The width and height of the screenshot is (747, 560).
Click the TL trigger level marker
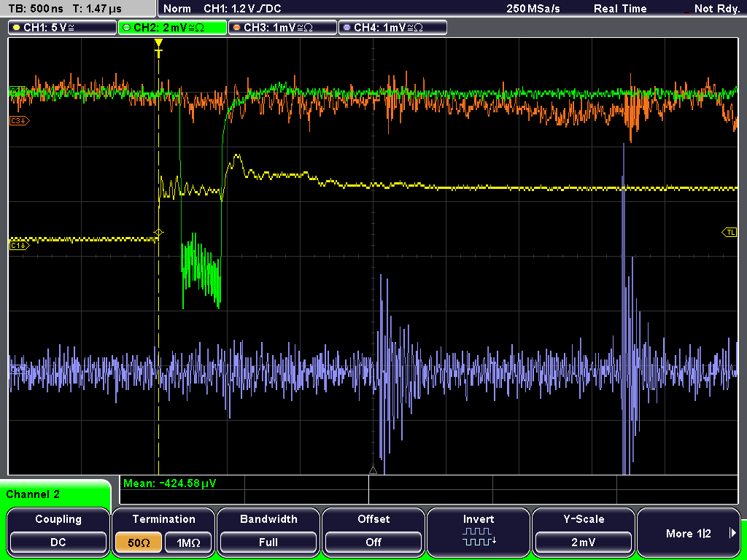[x=729, y=233]
